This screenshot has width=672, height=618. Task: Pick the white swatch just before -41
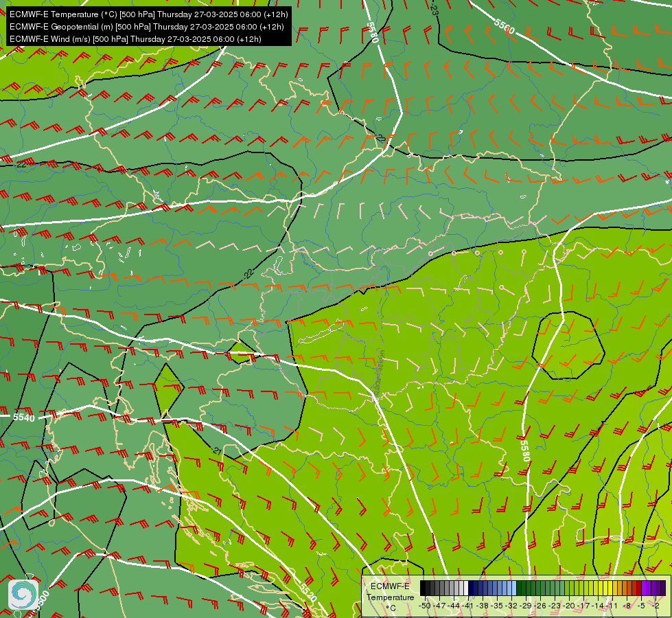(x=466, y=588)
